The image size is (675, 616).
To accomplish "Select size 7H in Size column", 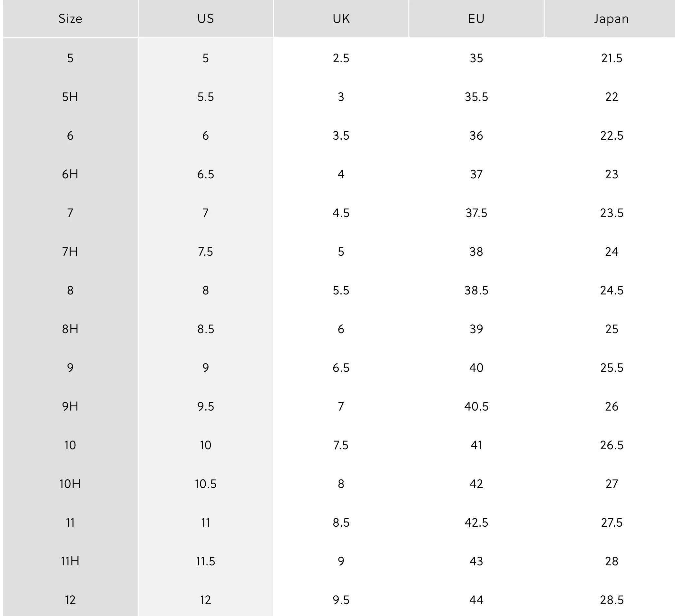I will point(70,252).
